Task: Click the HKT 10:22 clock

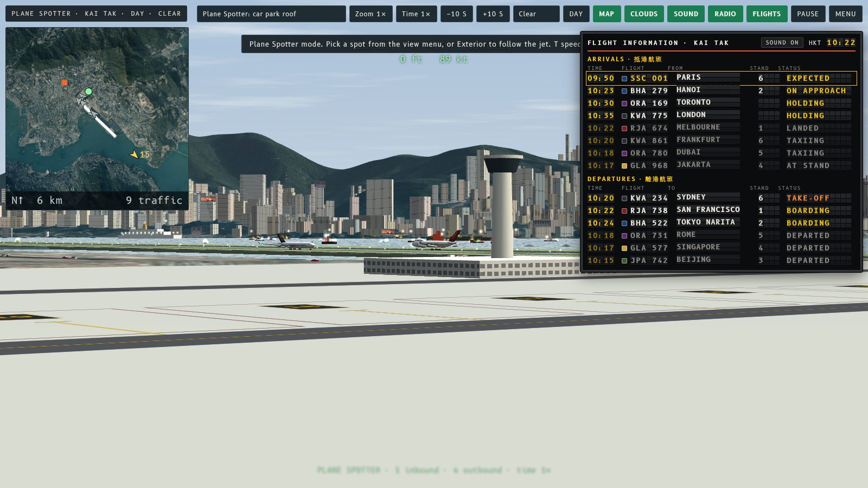Action: [x=832, y=42]
